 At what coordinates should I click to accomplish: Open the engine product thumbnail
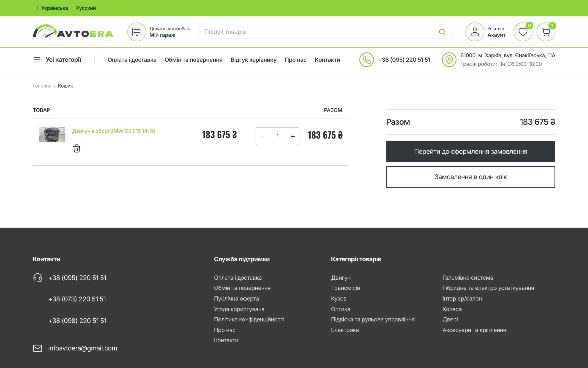(x=52, y=134)
